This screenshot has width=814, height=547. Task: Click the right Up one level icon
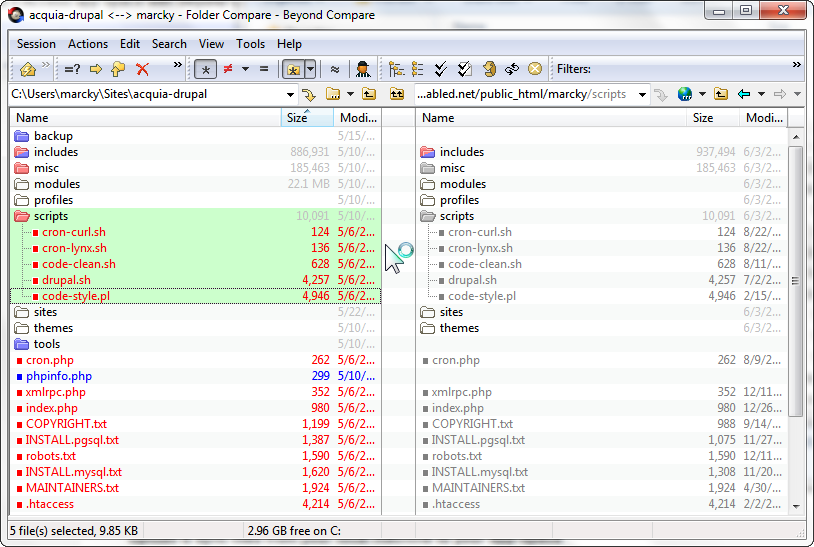coord(721,94)
